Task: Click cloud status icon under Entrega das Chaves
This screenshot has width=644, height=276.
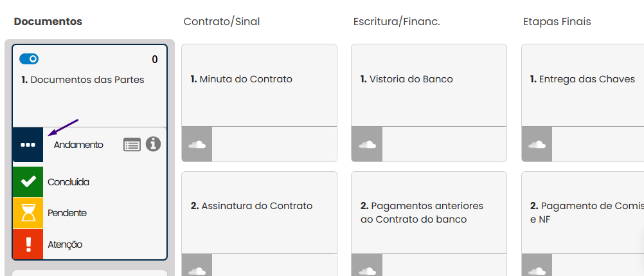Action: click(537, 144)
